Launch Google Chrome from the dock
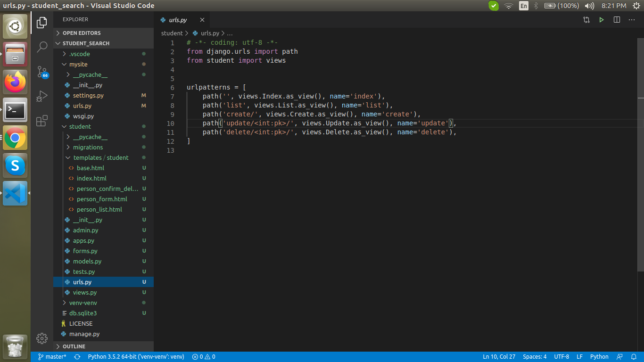 15,138
